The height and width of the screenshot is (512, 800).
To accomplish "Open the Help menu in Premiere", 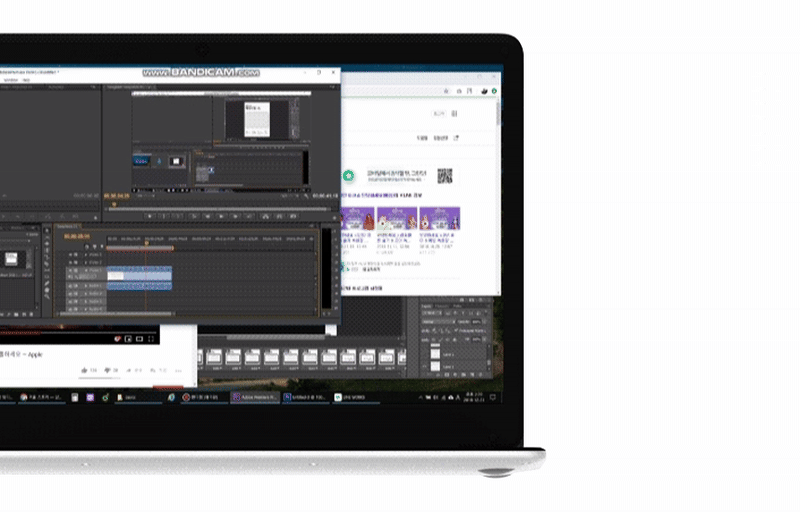I will pos(27,81).
